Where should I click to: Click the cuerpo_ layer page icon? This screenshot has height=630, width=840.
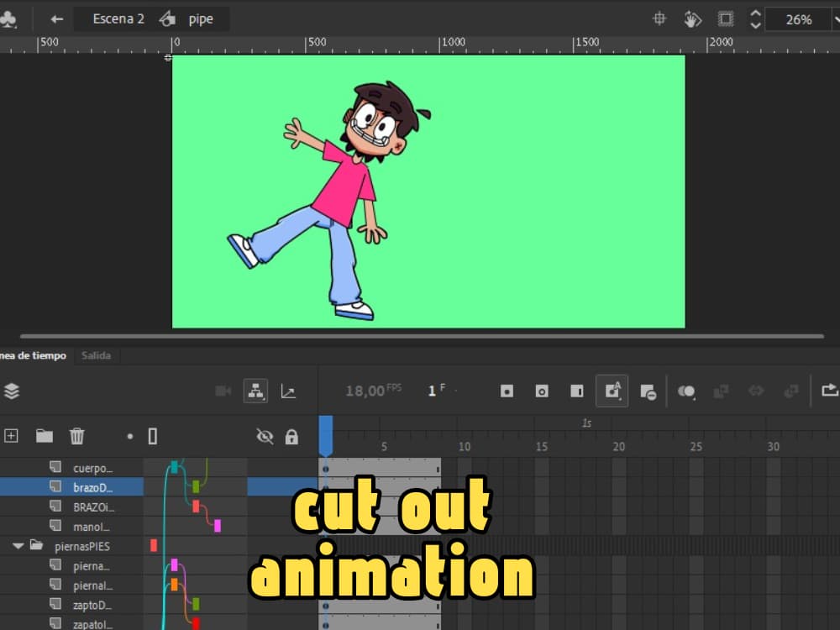click(55, 466)
